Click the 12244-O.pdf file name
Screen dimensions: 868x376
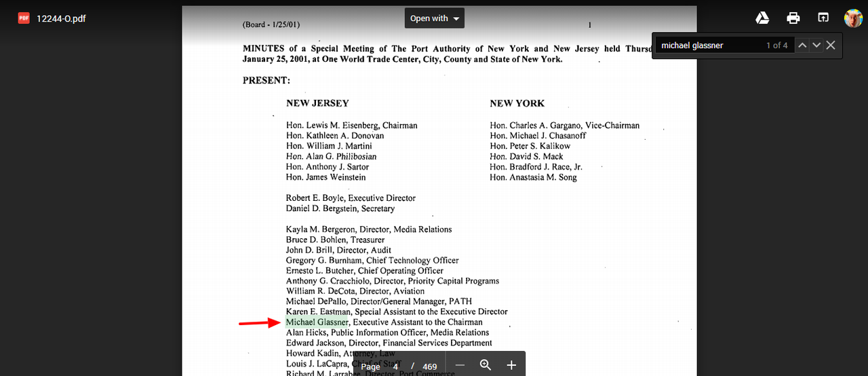61,18
